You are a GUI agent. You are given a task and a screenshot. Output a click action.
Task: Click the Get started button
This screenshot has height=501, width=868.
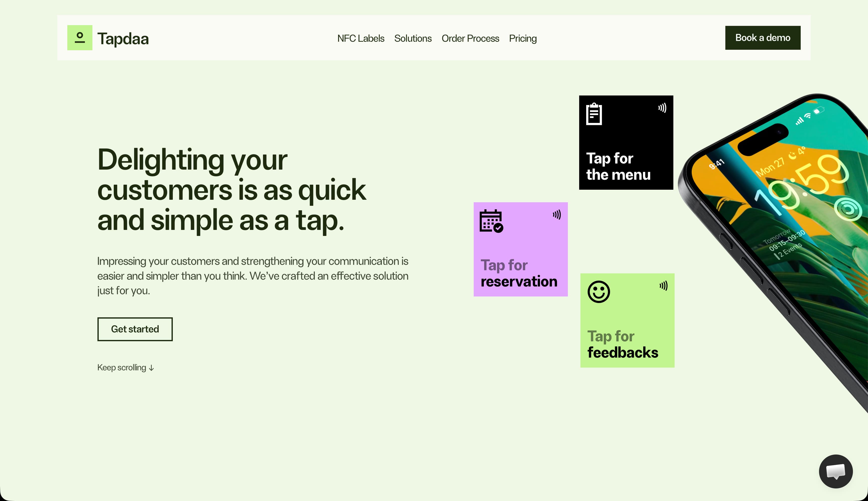(135, 329)
